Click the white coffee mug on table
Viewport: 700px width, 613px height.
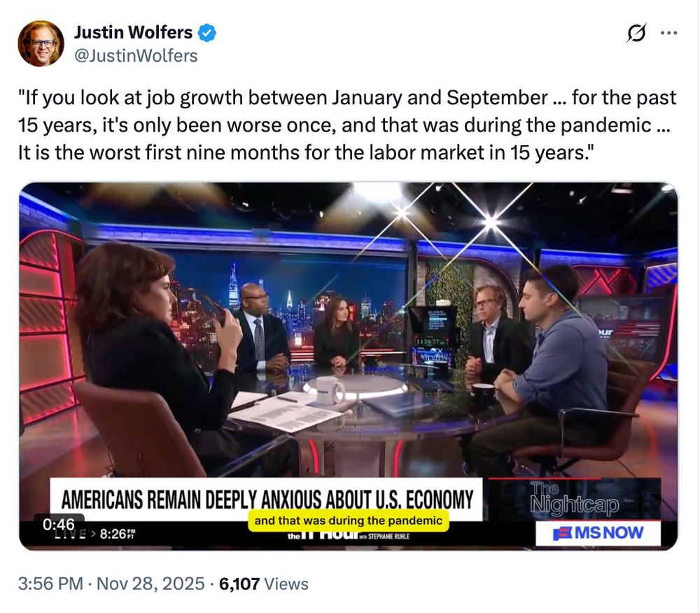pyautogui.click(x=330, y=390)
